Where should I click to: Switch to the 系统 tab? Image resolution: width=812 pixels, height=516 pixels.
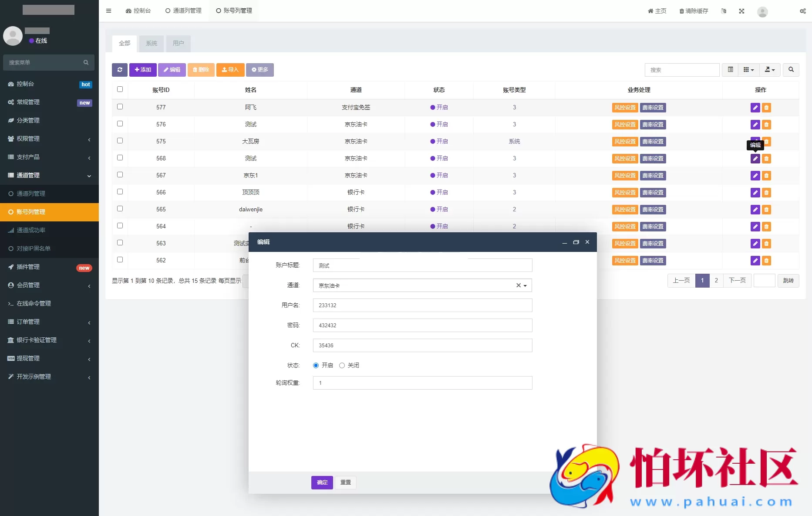tap(151, 43)
